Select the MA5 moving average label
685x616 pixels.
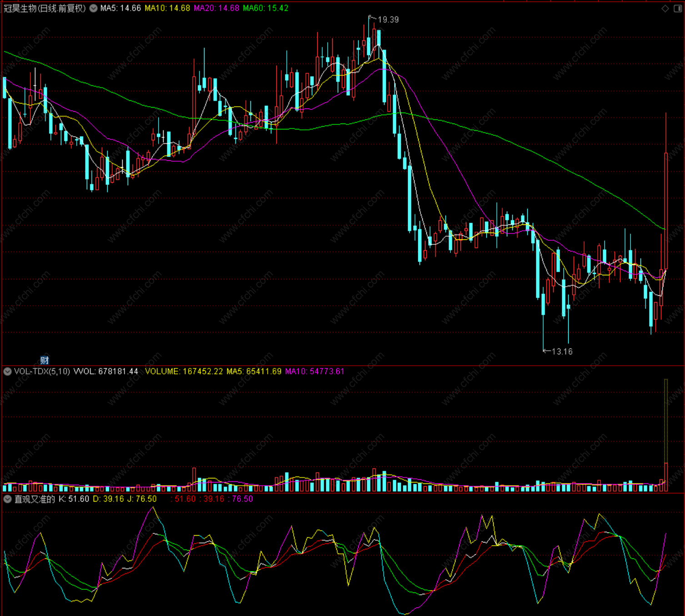click(120, 8)
